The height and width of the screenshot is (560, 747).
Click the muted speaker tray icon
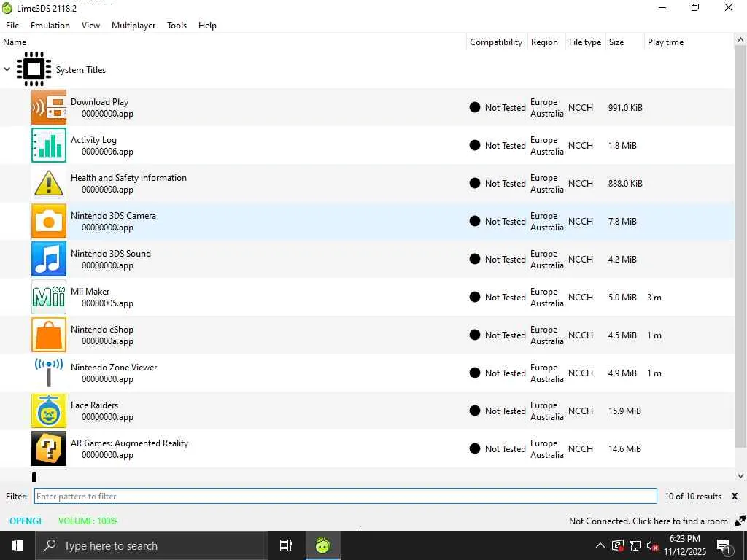click(x=652, y=545)
